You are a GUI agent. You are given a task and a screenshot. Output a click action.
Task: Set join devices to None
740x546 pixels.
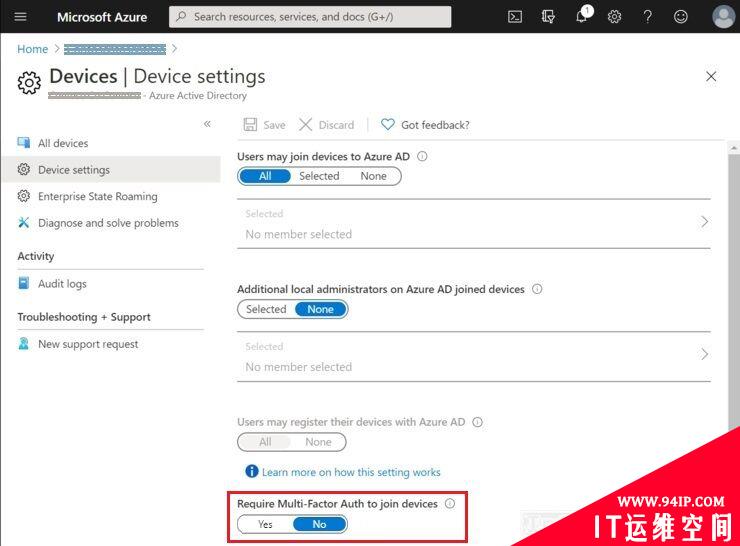pos(373,176)
